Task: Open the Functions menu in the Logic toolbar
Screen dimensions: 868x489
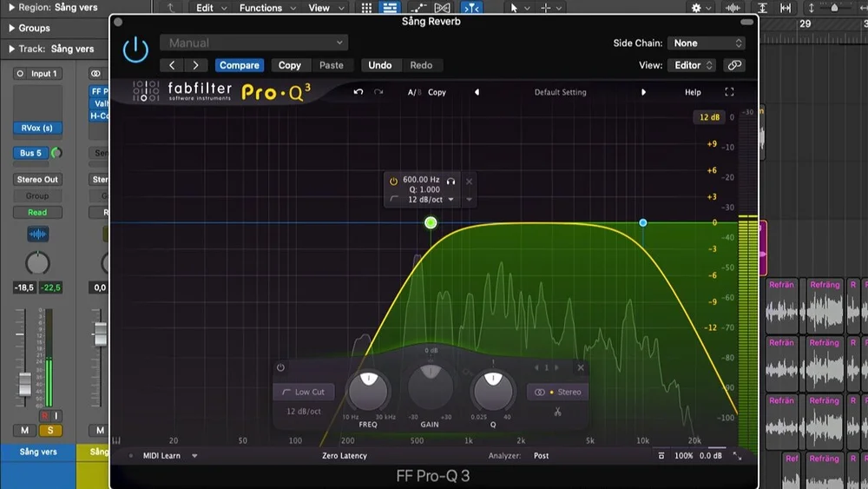Action: tap(266, 8)
